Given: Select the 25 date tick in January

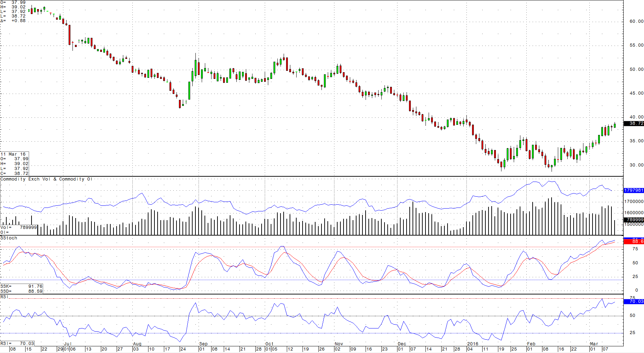Looking at the screenshot, I should pyautogui.click(x=514, y=349).
